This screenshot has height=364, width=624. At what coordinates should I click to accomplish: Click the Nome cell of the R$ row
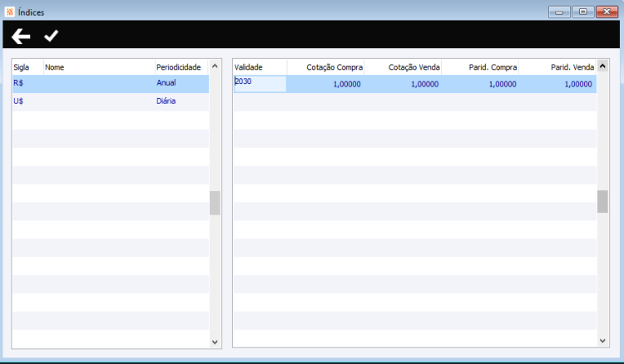99,84
